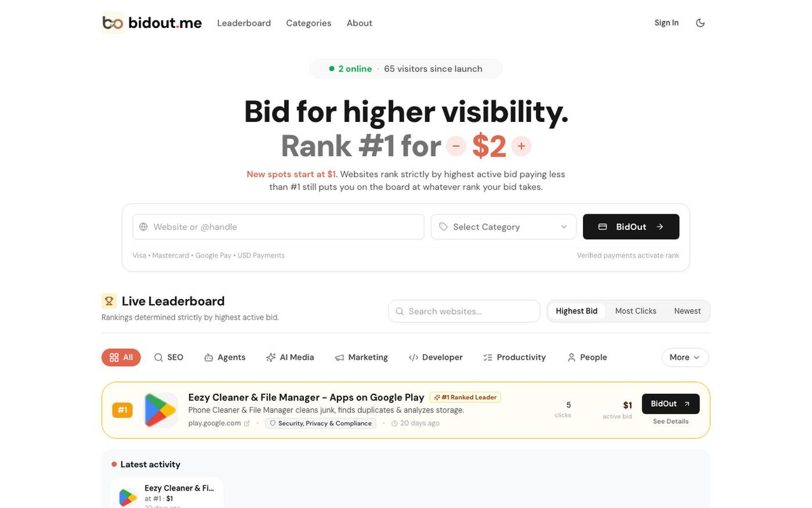The image size is (812, 508).
Task: Expand the More categories menu
Action: pos(685,357)
